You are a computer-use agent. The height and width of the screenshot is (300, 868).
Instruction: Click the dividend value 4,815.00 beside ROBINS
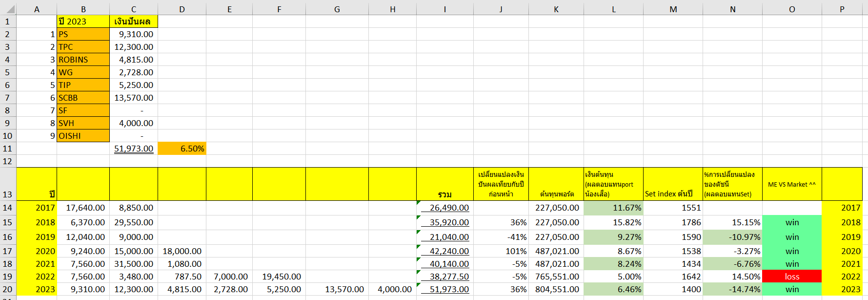pyautogui.click(x=134, y=60)
